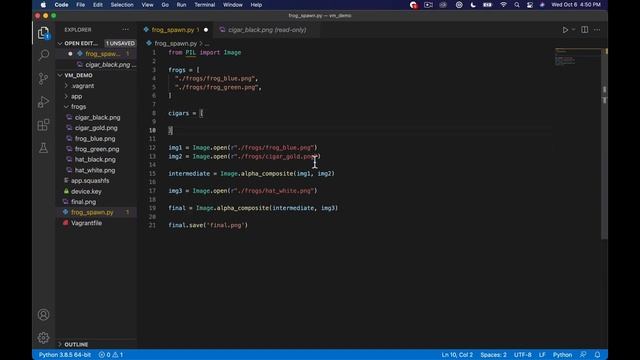The width and height of the screenshot is (640, 360).
Task: Open the Window menu
Action: pyautogui.click(x=233, y=5)
